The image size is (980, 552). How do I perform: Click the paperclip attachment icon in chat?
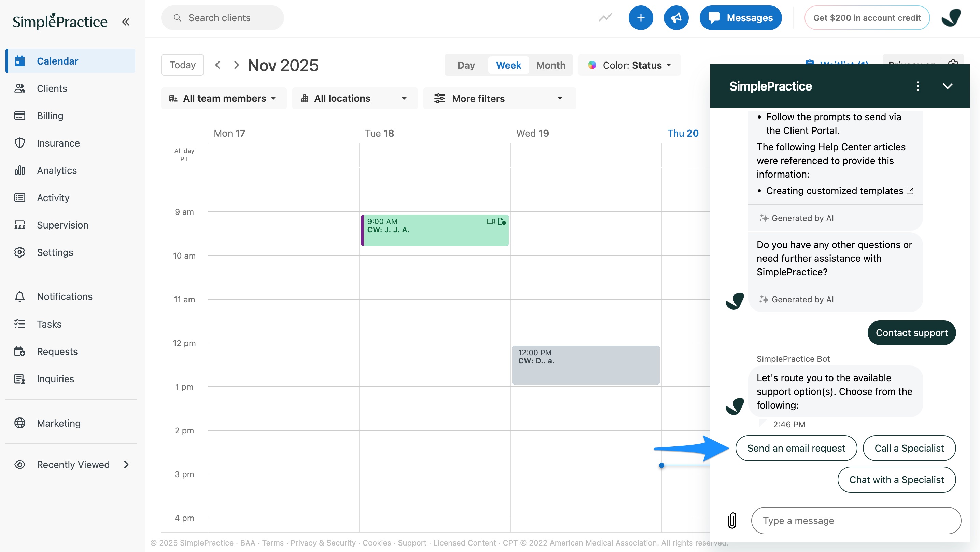coord(732,520)
